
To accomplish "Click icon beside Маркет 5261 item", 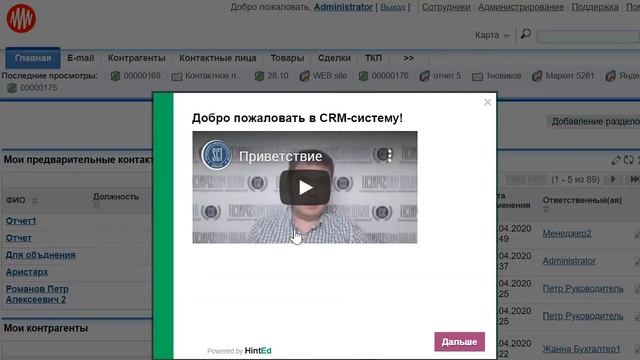I will click(537, 76).
